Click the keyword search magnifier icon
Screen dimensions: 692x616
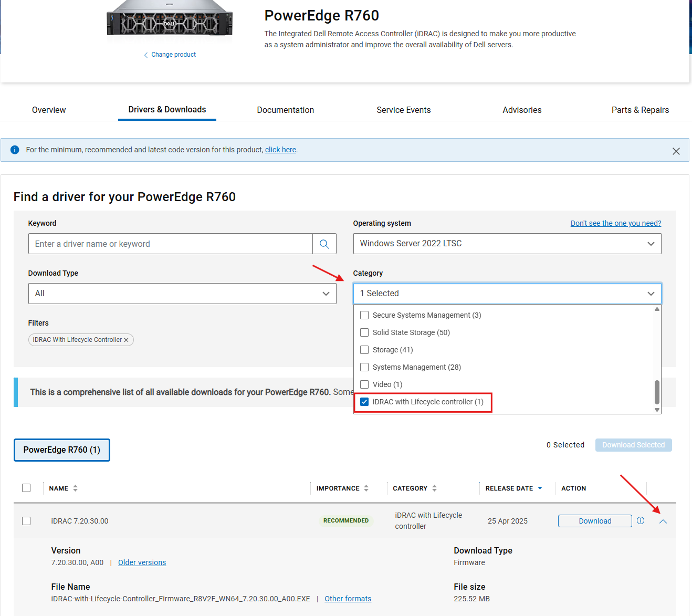pyautogui.click(x=324, y=244)
